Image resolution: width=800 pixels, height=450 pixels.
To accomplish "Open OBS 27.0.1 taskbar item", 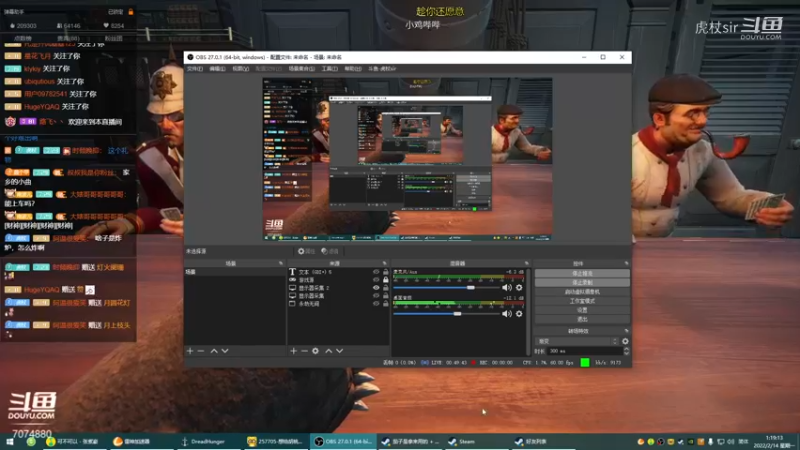I will pos(343,442).
